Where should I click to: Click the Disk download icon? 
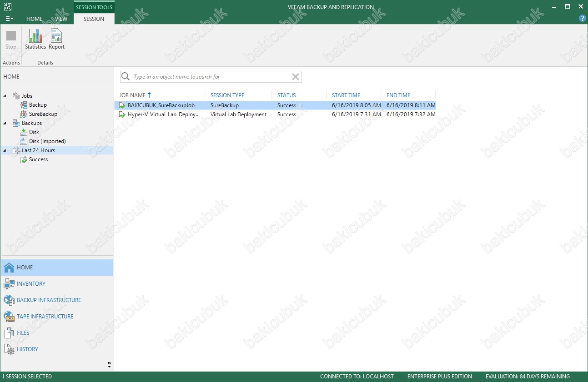point(24,132)
